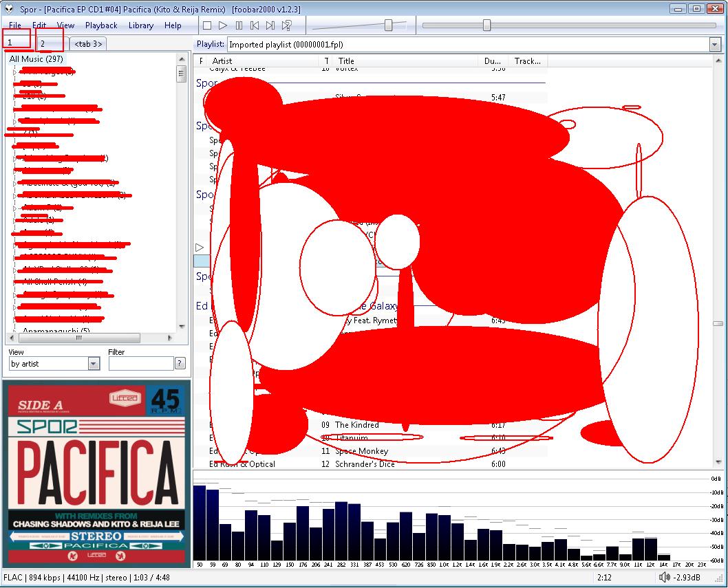Click the Stop playback button
This screenshot has width=728, height=588.
click(x=207, y=25)
